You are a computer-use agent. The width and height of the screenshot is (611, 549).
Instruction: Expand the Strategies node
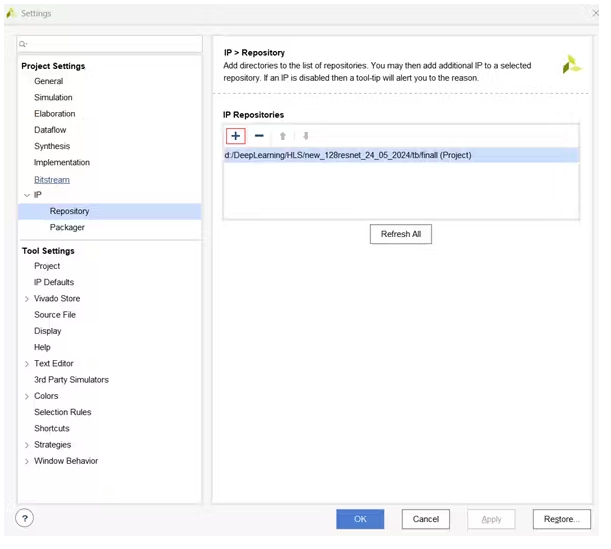click(26, 445)
